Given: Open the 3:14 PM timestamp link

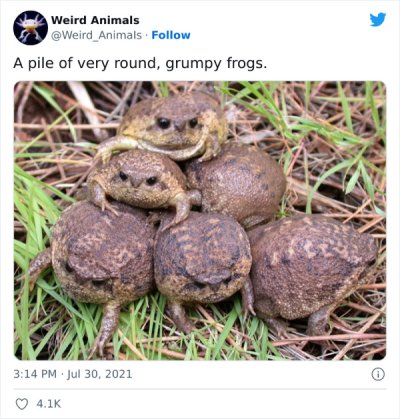Looking at the screenshot, I should click(x=35, y=374).
